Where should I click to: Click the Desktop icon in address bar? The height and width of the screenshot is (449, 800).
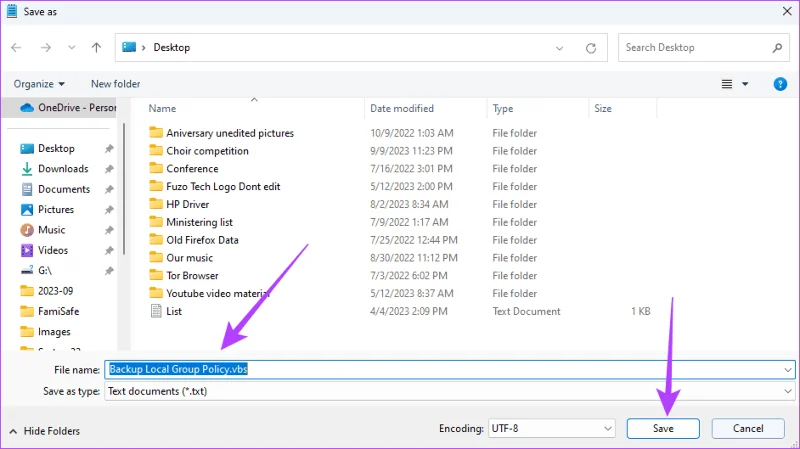pos(129,47)
